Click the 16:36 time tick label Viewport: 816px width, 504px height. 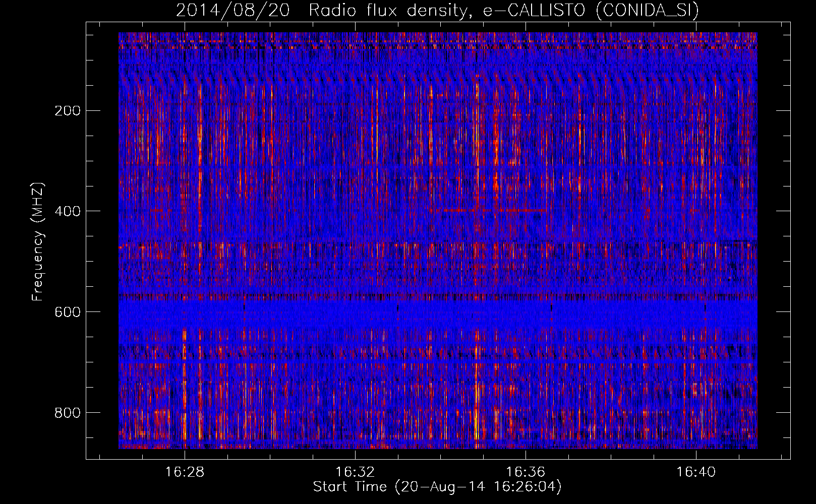click(x=526, y=472)
